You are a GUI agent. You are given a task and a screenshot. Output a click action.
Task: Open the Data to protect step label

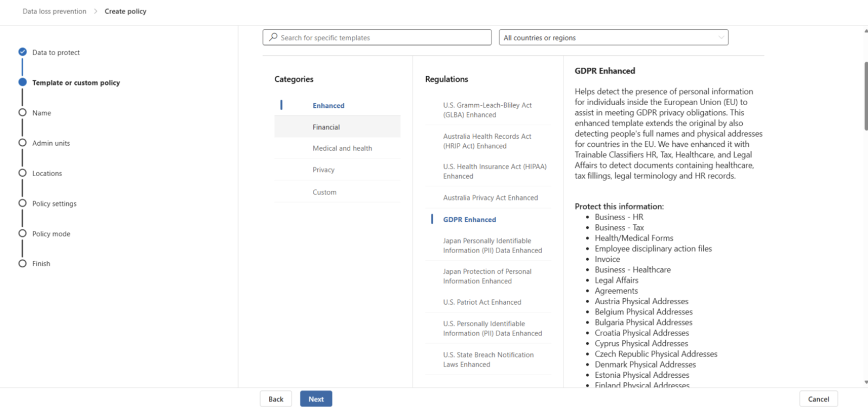[56, 53]
